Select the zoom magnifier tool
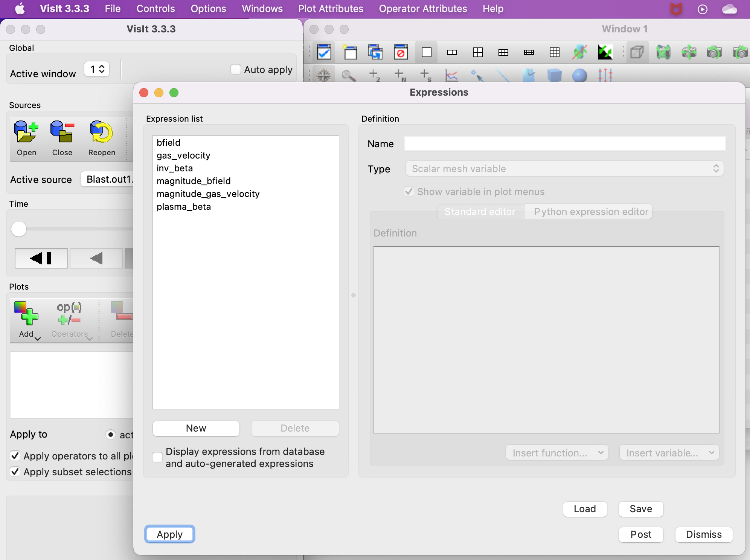 349,75
